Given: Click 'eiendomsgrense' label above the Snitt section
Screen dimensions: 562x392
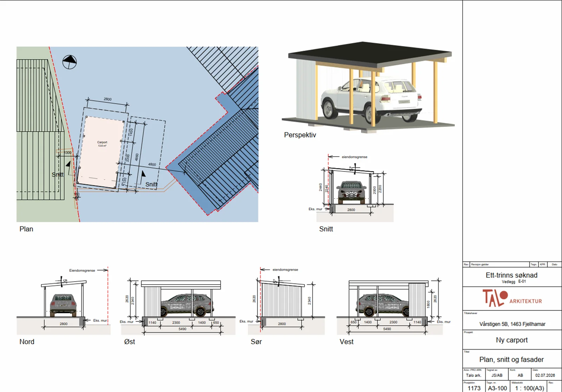Looking at the screenshot, I should [x=354, y=157].
